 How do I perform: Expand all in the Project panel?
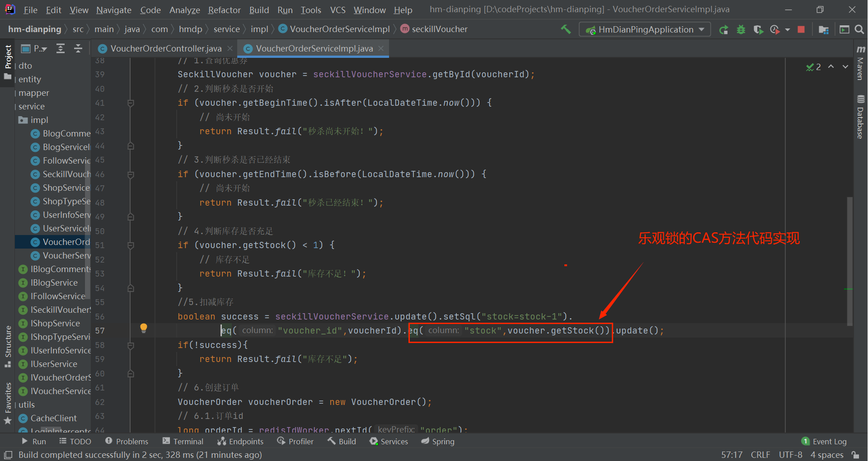click(61, 48)
